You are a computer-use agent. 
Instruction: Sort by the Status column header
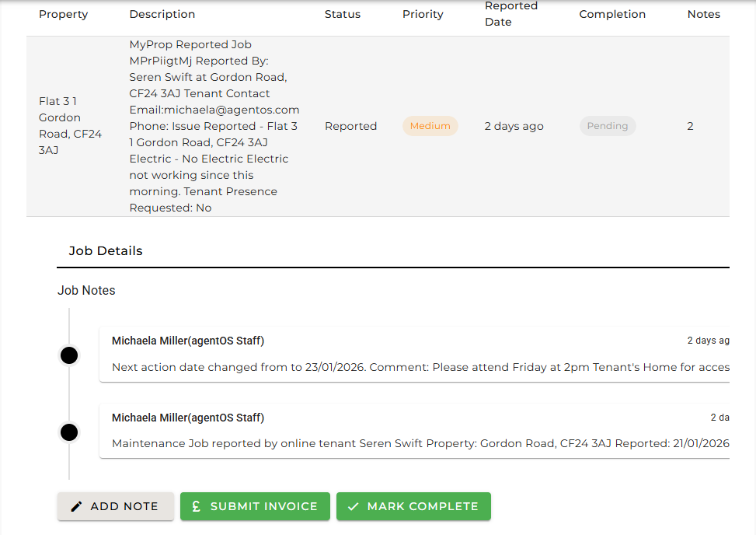(342, 14)
